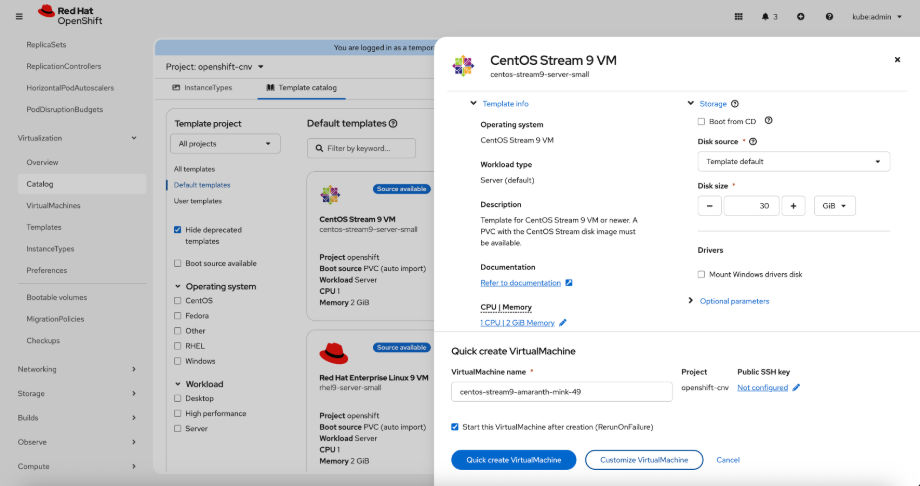
Task: Expand the Networking sidebar section
Action: click(x=77, y=369)
